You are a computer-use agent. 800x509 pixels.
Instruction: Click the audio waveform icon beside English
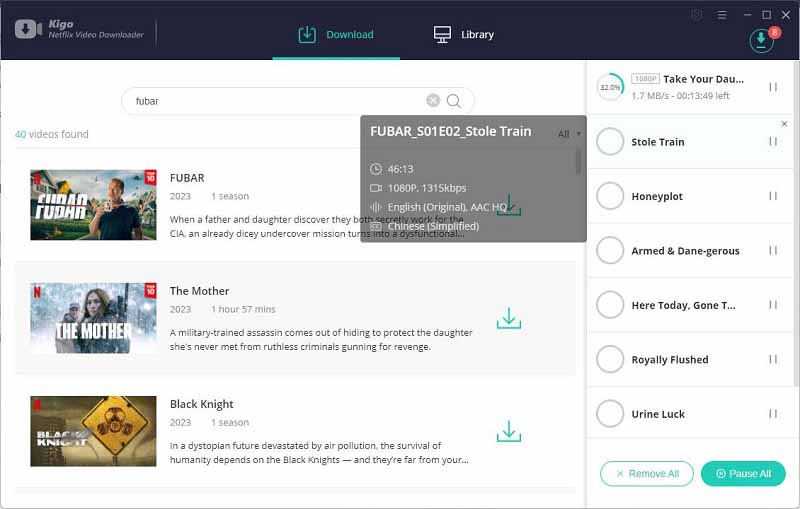376,207
